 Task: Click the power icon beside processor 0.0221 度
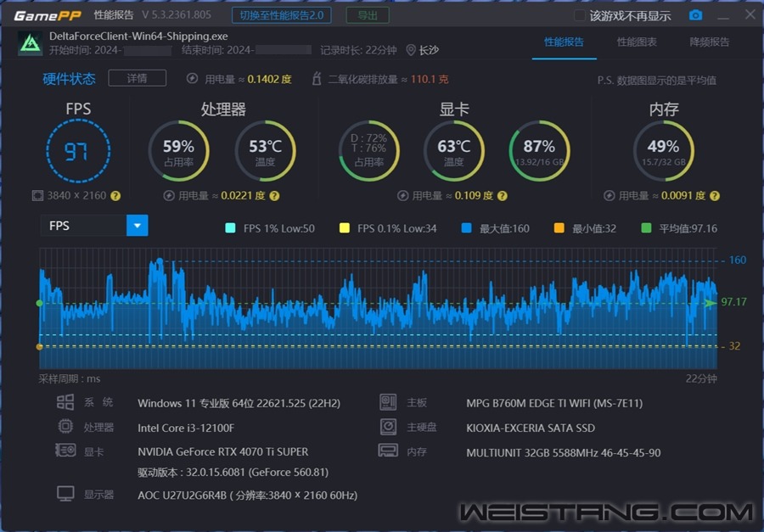coord(169,196)
